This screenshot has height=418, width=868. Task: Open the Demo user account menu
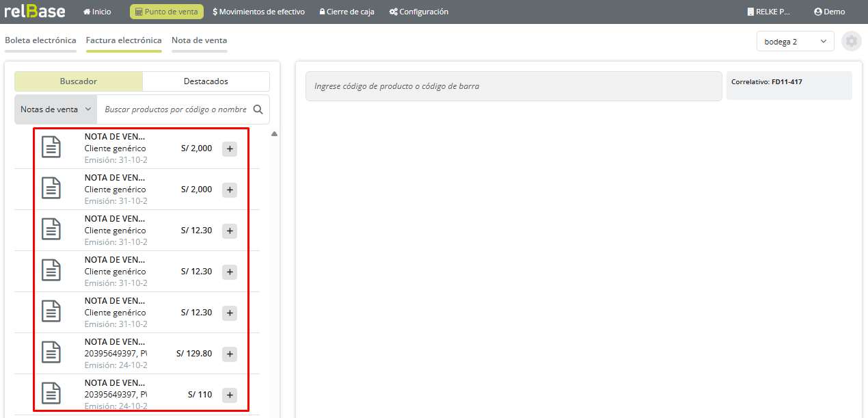[829, 12]
